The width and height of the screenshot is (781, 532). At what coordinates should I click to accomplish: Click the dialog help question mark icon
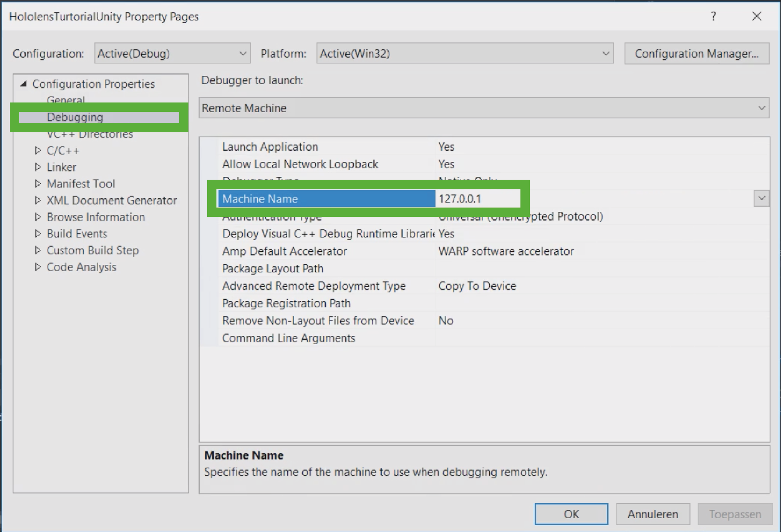[x=714, y=16]
